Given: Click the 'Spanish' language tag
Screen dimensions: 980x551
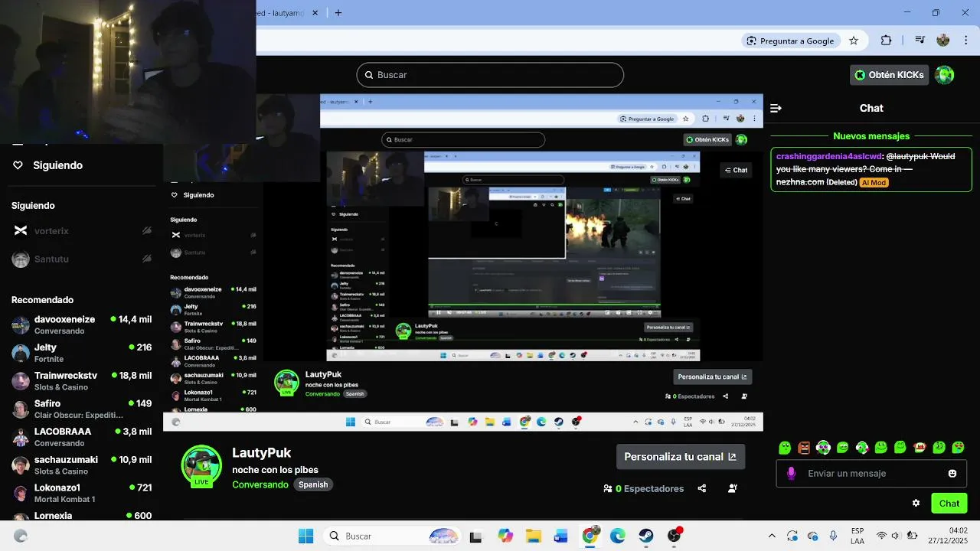Looking at the screenshot, I should click(313, 484).
